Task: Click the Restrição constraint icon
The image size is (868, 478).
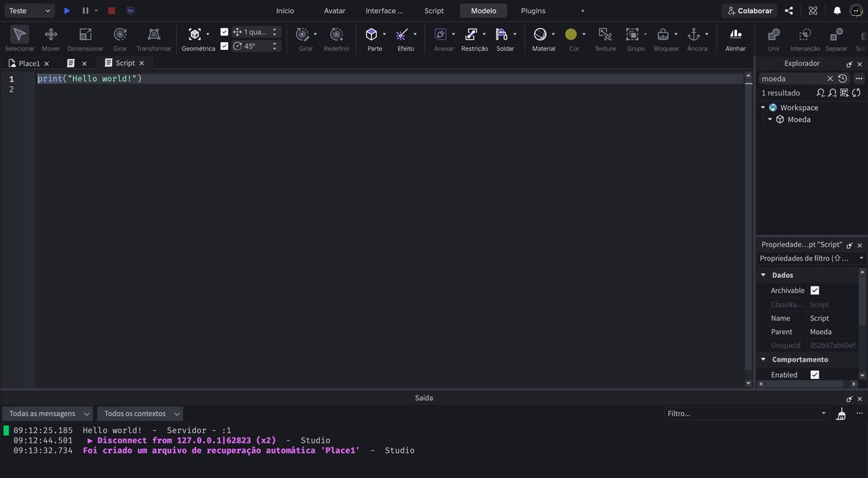Action: (471, 34)
